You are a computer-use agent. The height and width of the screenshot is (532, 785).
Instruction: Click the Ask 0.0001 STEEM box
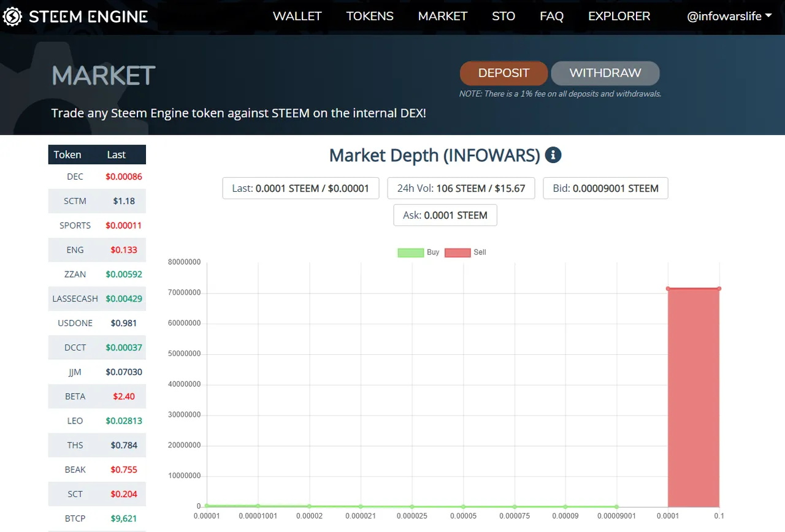click(x=445, y=215)
